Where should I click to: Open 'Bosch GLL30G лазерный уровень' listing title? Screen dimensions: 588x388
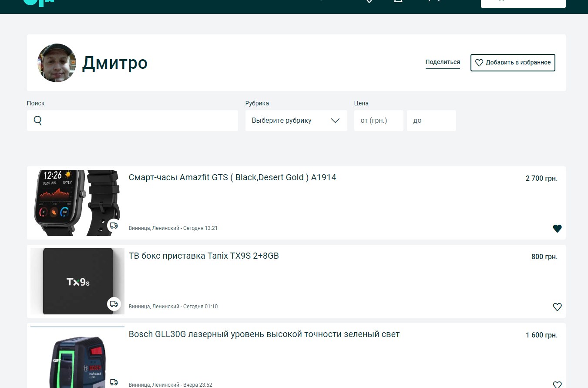click(264, 334)
